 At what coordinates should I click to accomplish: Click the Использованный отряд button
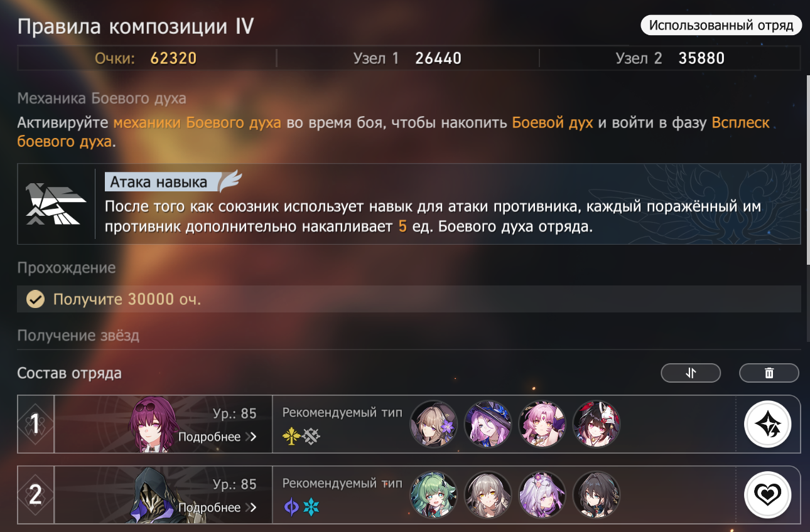pyautogui.click(x=721, y=25)
